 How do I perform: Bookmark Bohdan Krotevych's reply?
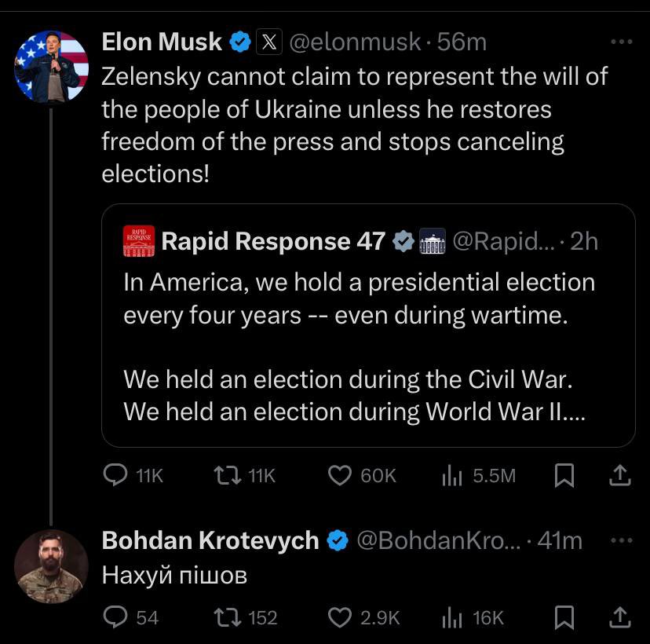[x=564, y=617]
